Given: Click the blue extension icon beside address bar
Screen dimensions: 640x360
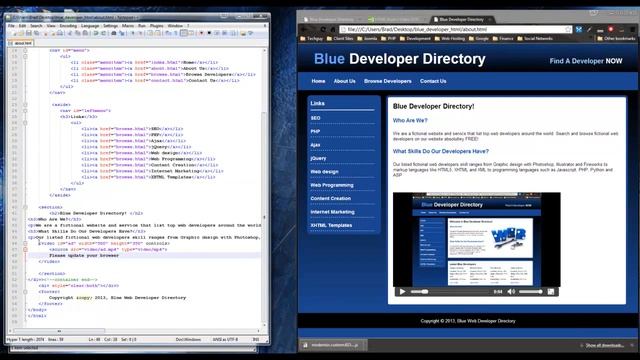Looking at the screenshot, I should click(x=579, y=29).
